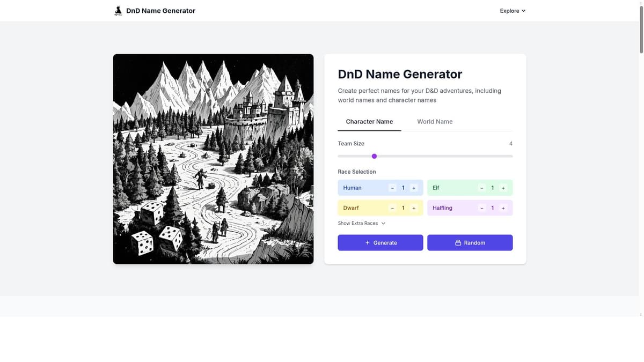Select the Character Name tab
The width and height of the screenshot is (644, 362).
[x=369, y=121]
